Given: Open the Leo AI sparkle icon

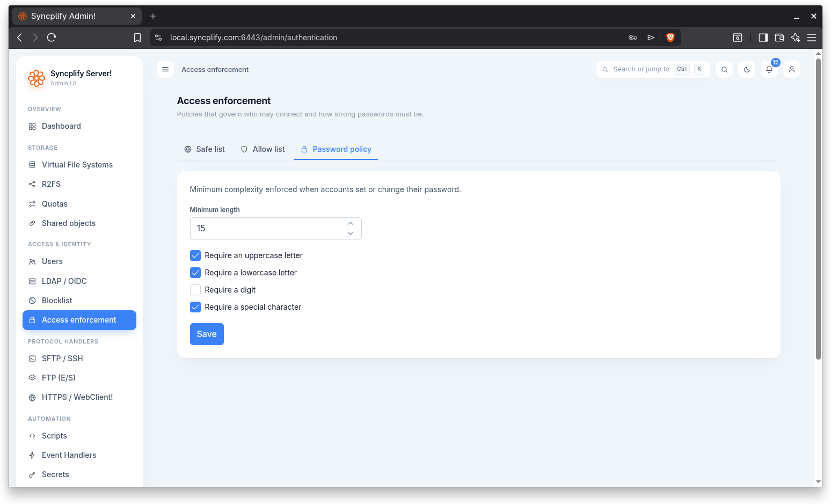Looking at the screenshot, I should [796, 38].
